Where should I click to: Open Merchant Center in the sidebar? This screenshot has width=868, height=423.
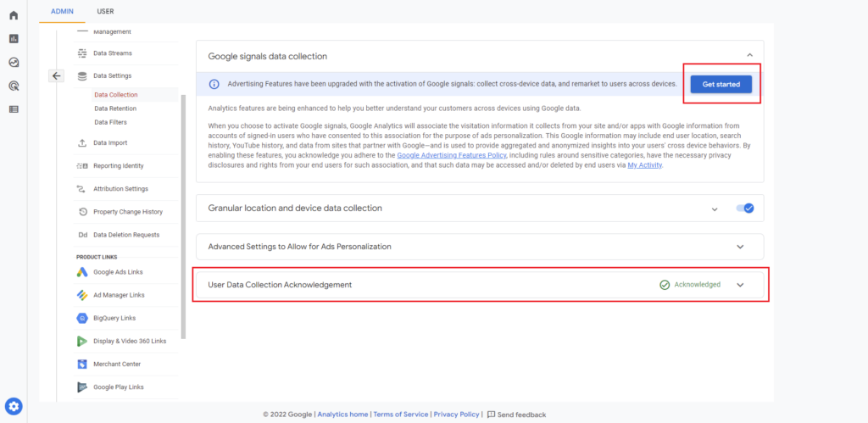(x=117, y=365)
